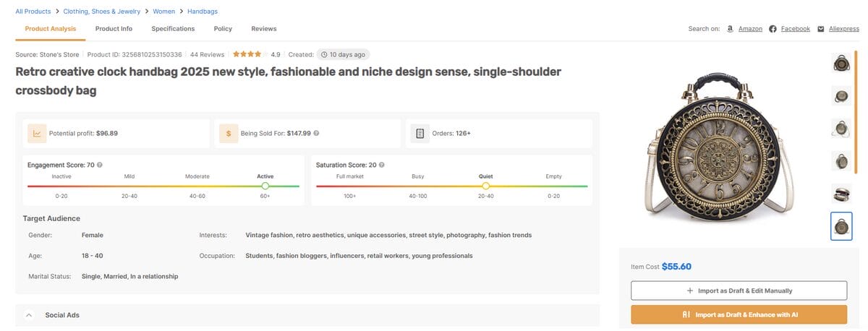Click the Saturation Score slider handle
This screenshot has height=331, width=868.
485,186
